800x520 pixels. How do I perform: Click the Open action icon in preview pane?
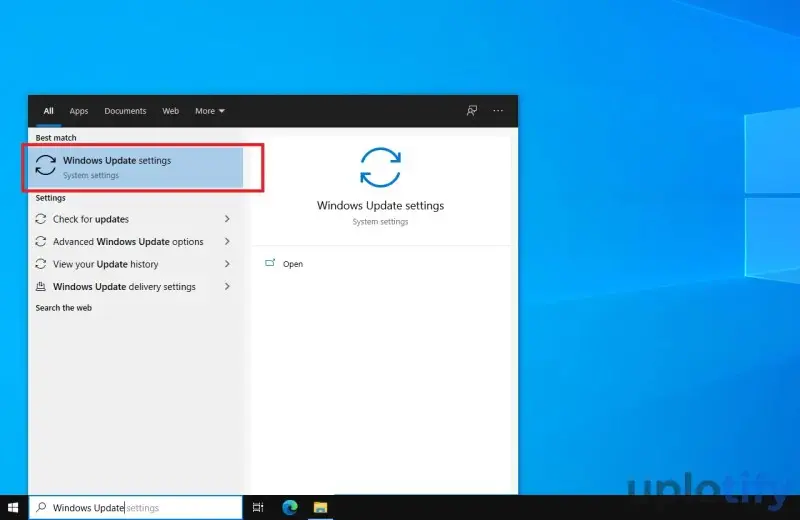(270, 263)
